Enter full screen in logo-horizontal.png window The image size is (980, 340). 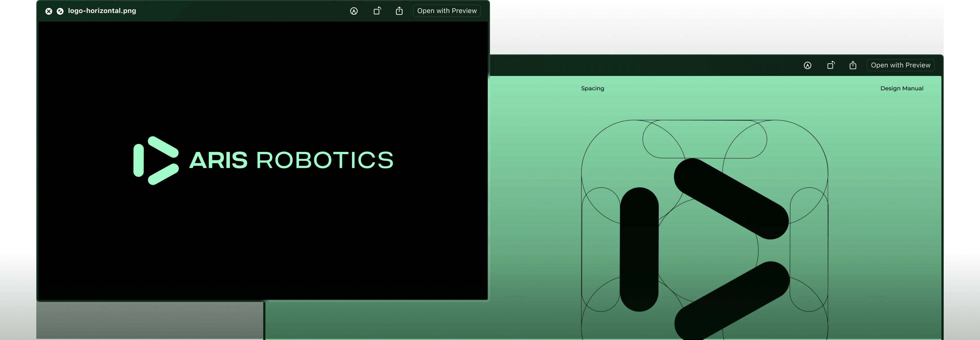[60, 11]
